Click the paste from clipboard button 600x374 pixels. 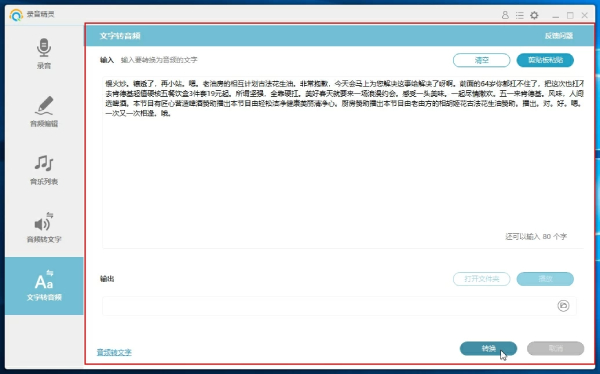click(x=545, y=60)
